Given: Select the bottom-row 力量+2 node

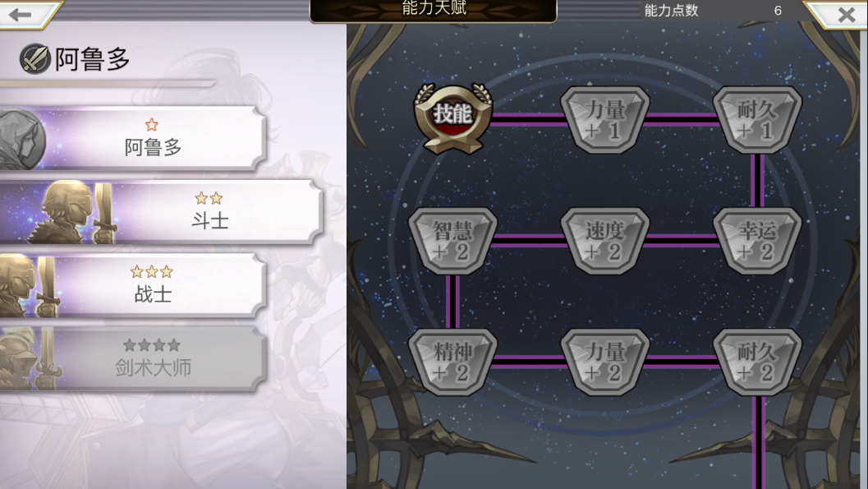Looking at the screenshot, I should (605, 362).
